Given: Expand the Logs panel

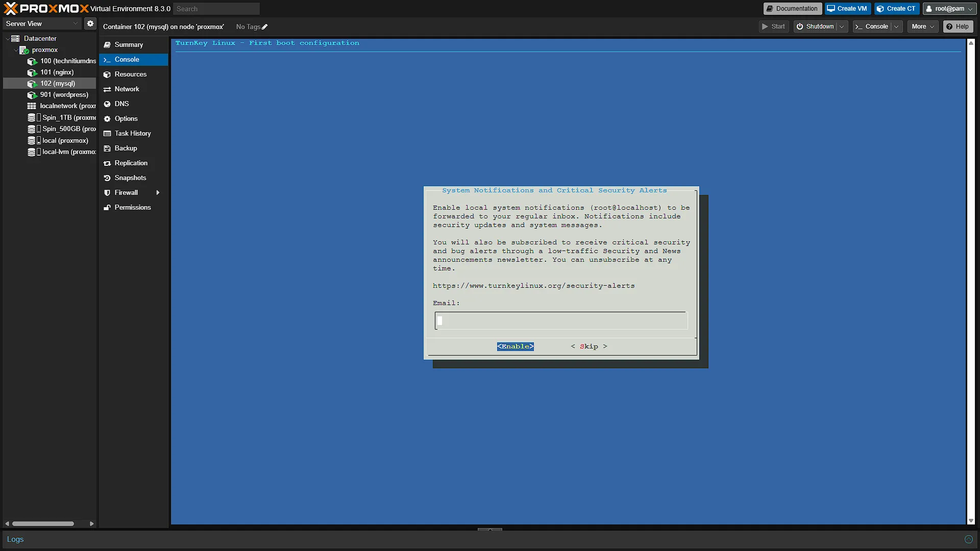Looking at the screenshot, I should coord(969,539).
